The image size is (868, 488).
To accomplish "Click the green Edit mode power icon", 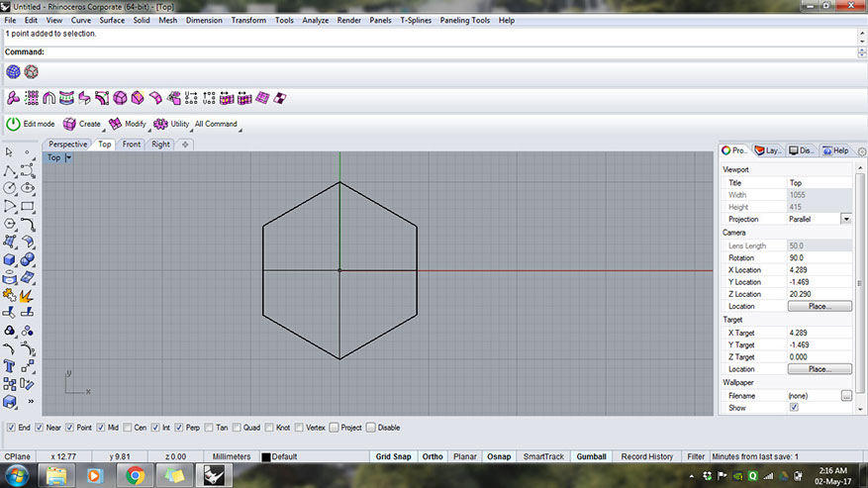I will (x=13, y=124).
